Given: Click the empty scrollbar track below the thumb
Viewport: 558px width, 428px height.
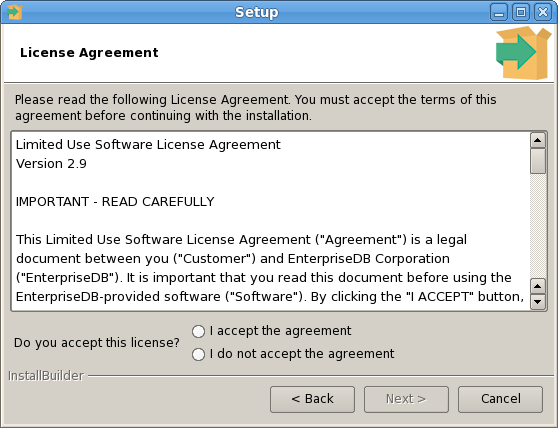Looking at the screenshot, I should coord(538,226).
